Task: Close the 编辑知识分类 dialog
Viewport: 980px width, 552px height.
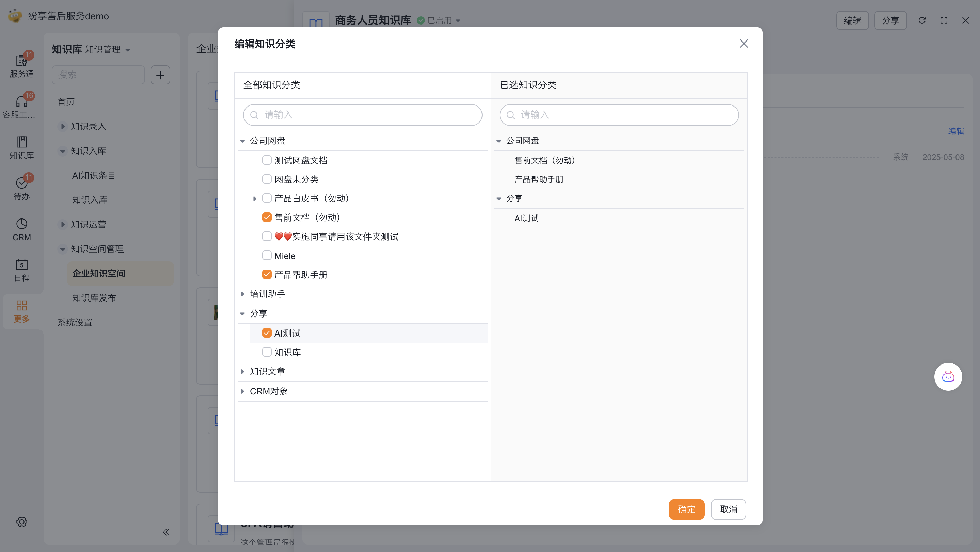Action: (744, 44)
